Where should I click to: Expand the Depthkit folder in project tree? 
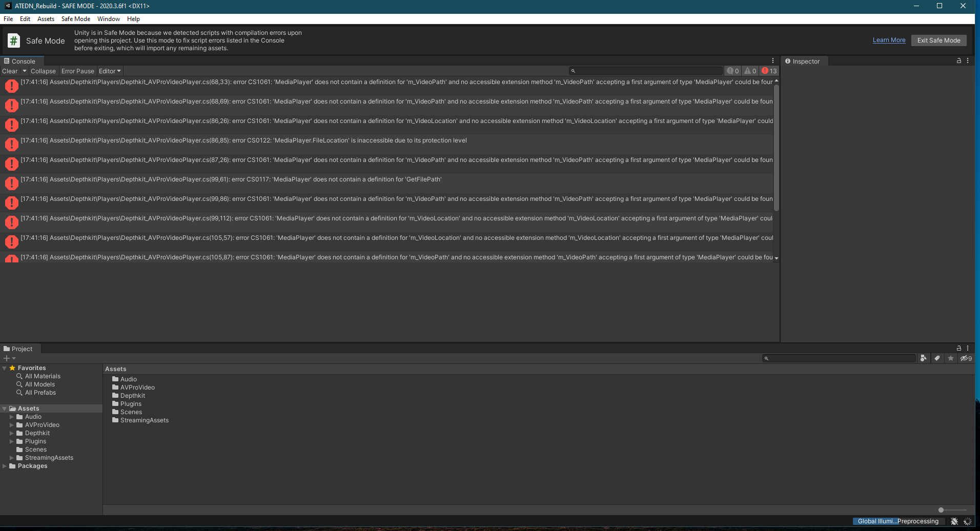12,433
